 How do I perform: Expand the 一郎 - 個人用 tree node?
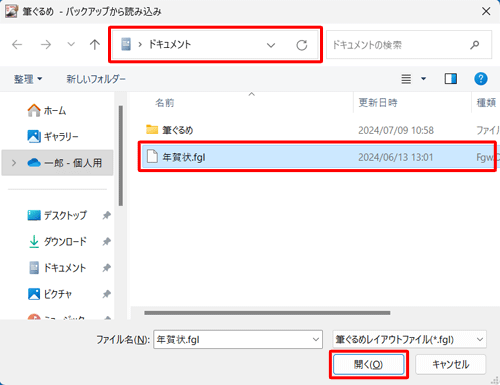click(x=14, y=163)
